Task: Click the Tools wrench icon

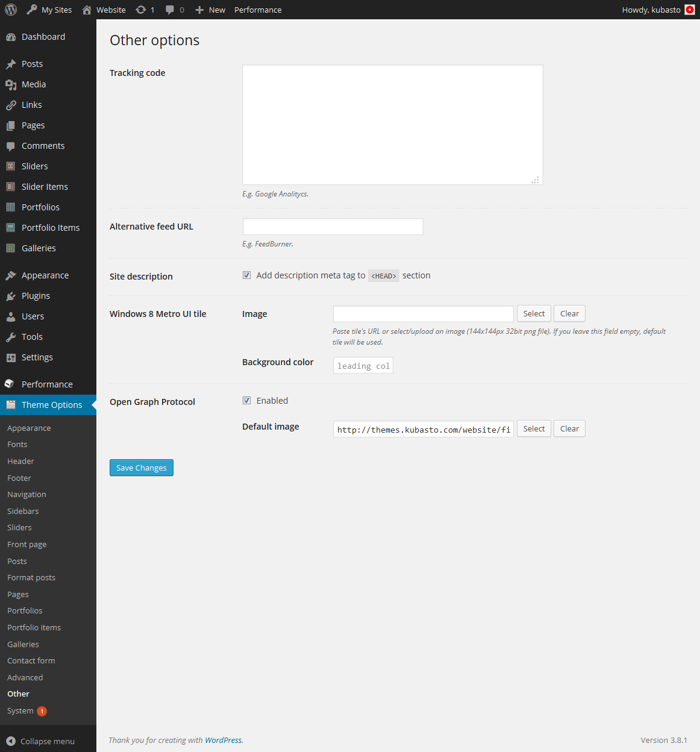Action: pos(11,337)
